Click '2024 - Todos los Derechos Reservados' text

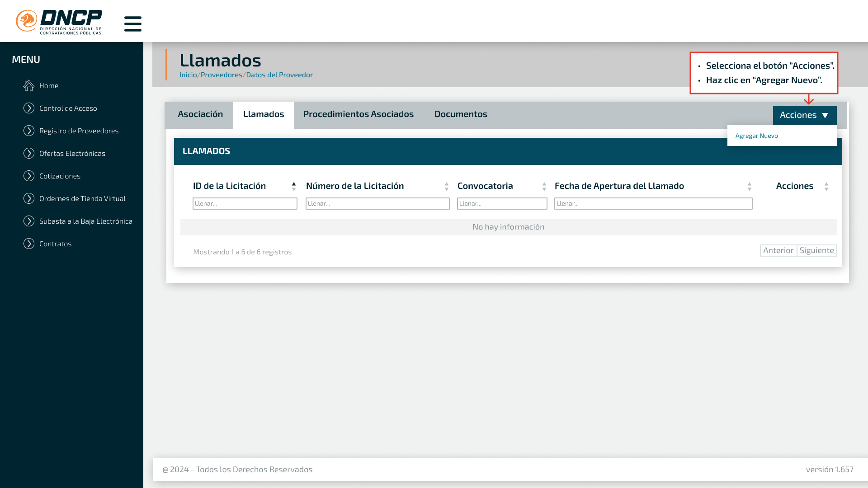[241, 469]
